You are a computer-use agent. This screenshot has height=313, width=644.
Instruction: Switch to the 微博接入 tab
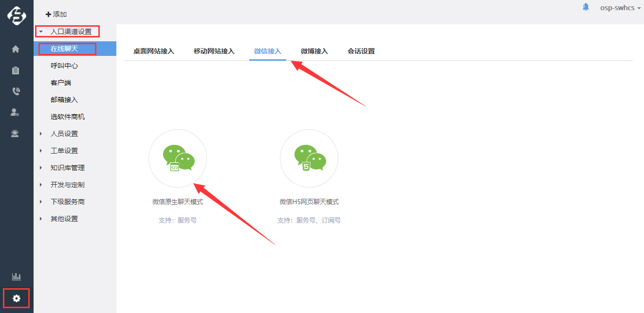pyautogui.click(x=314, y=51)
